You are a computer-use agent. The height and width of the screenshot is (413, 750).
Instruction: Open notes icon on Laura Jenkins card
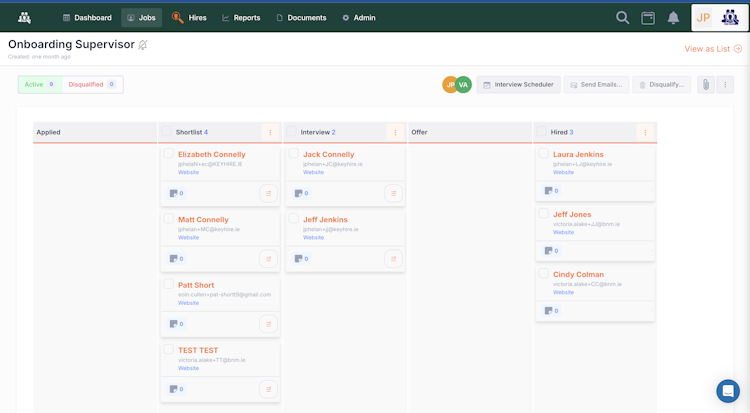click(x=551, y=190)
